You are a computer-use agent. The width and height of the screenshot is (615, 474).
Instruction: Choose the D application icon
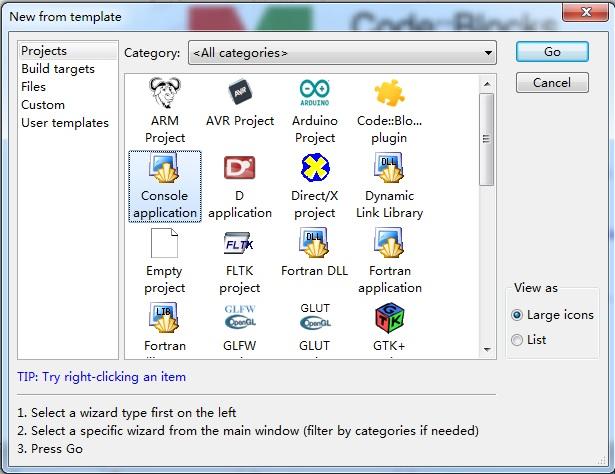tap(240, 167)
